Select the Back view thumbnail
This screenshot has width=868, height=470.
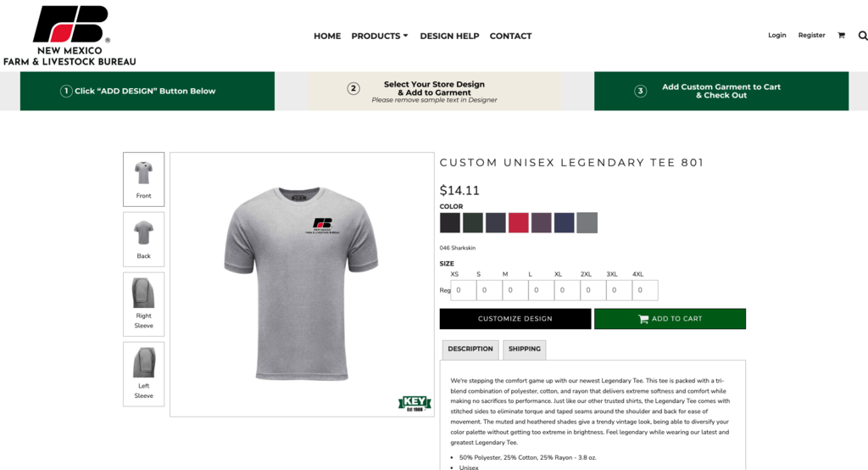(x=143, y=239)
